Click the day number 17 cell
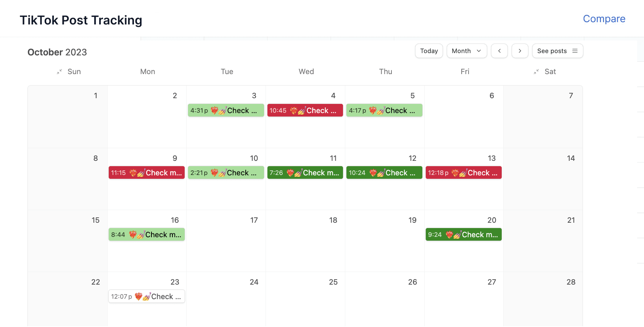 [x=254, y=220]
